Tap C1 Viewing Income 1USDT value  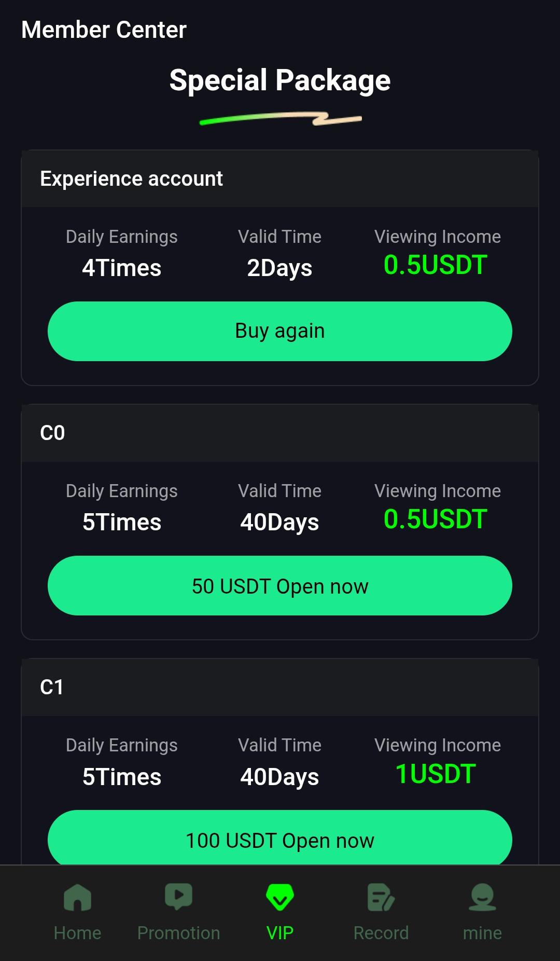(x=436, y=774)
